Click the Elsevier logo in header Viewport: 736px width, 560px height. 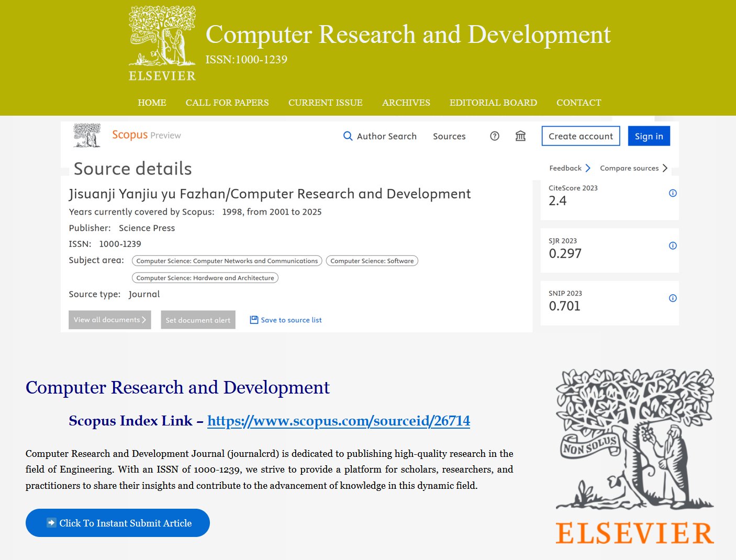162,44
